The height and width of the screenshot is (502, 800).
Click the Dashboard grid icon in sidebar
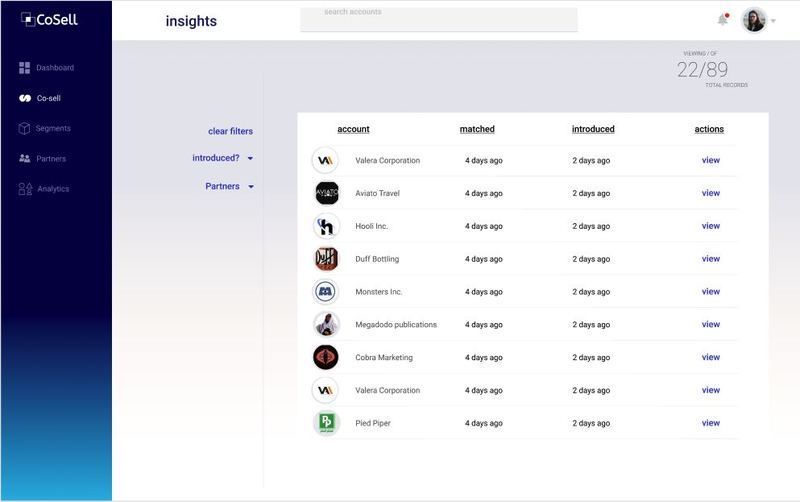point(24,68)
